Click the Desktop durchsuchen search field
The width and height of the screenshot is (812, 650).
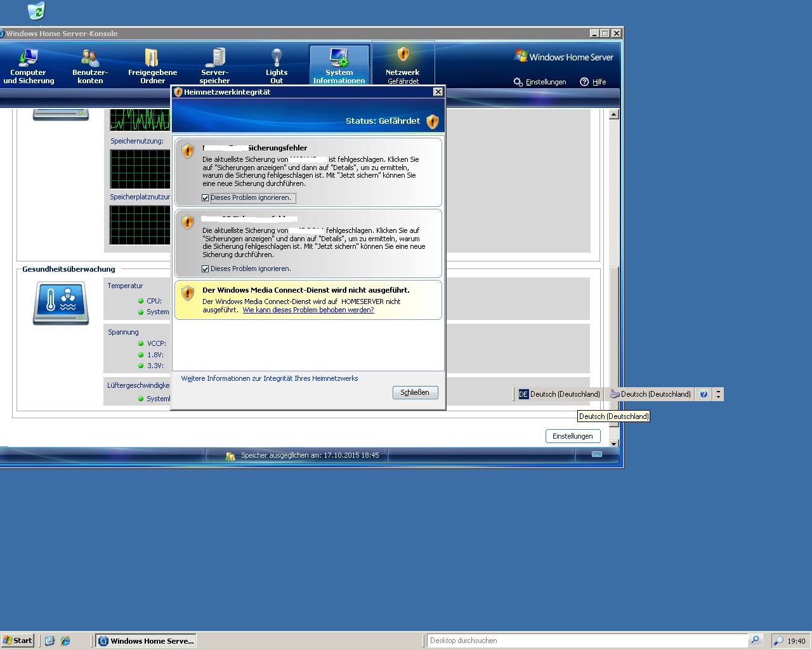587,640
